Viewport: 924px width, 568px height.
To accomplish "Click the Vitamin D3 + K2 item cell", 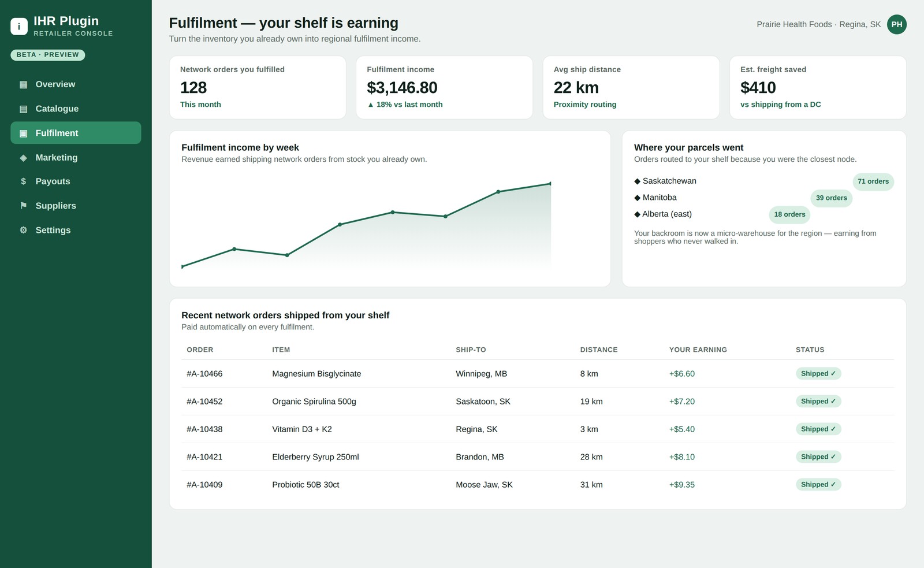I will [x=302, y=429].
